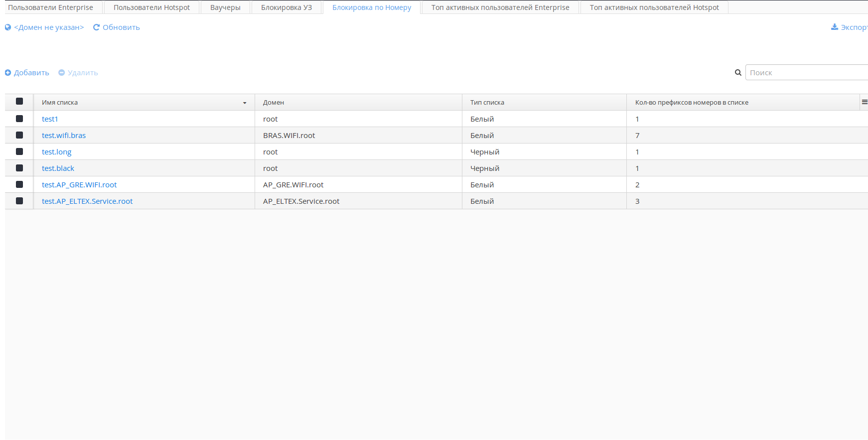This screenshot has width=868, height=440.
Task: Toggle the select-all header checkbox
Action: [x=19, y=102]
